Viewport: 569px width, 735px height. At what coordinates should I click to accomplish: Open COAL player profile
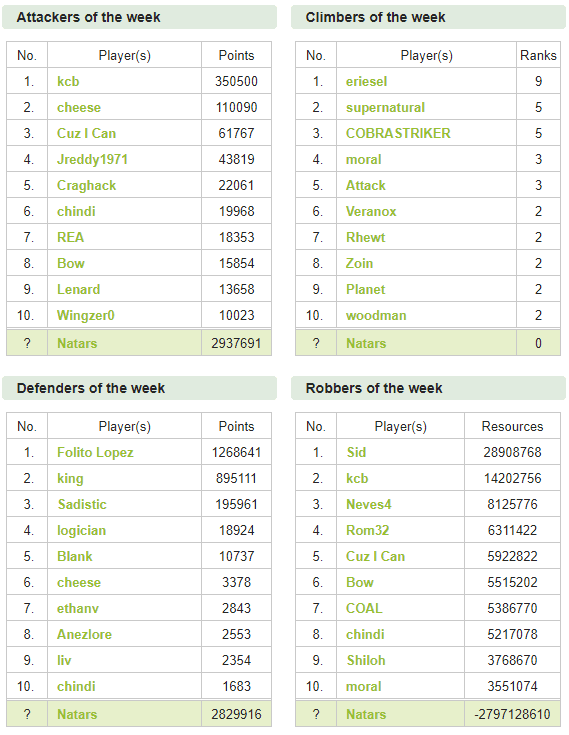click(364, 608)
